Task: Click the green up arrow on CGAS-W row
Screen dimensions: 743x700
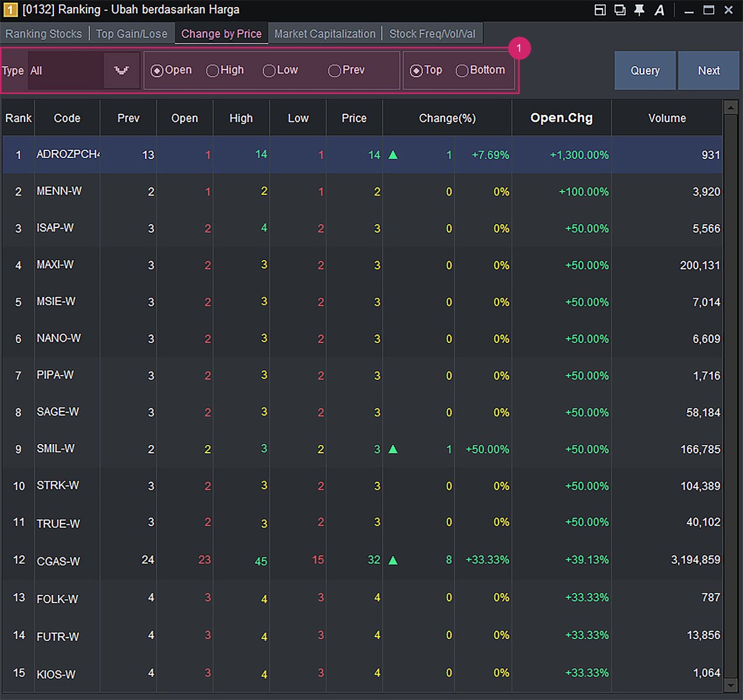Action: [393, 560]
